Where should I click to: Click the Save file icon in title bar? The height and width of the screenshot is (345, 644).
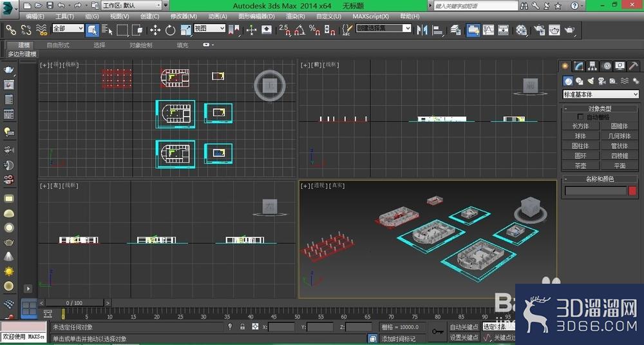(50, 5)
